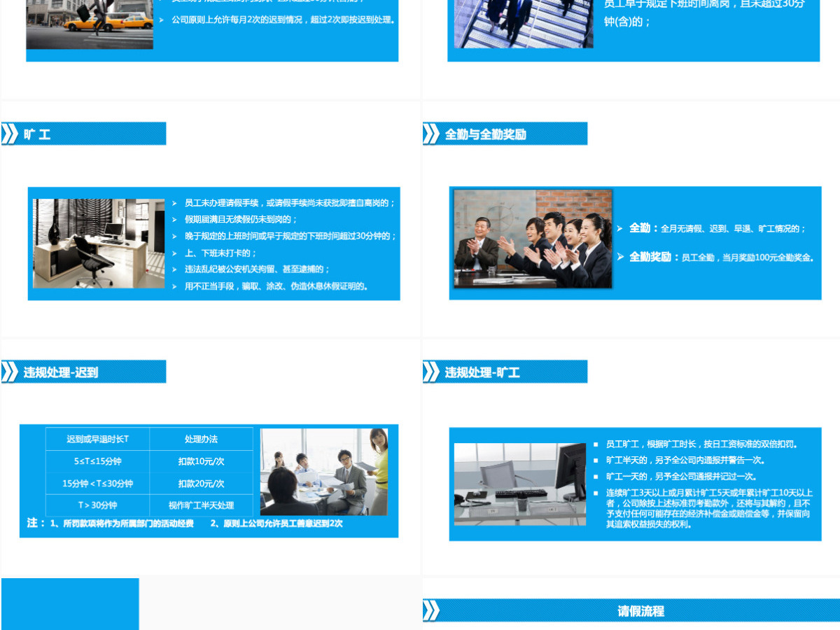Click table cell 15分钟＜T≤30分钟
Image resolution: width=840 pixels, height=630 pixels.
[x=97, y=484]
